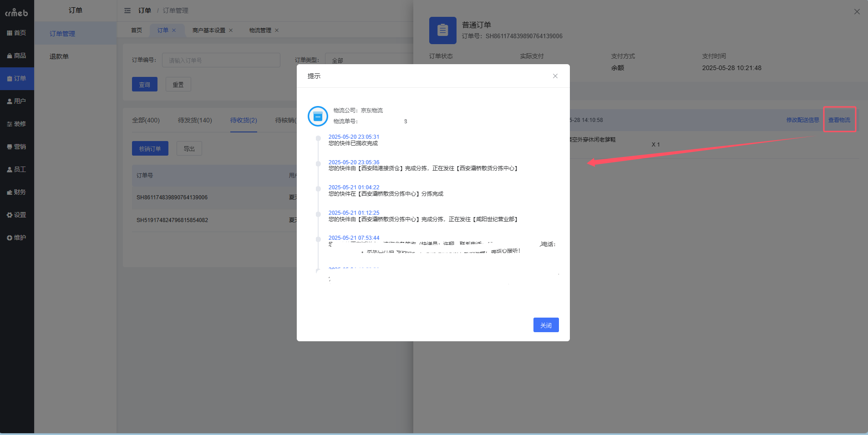This screenshot has height=435, width=868.
Task: Click the 查看物流 link
Action: [x=839, y=120]
